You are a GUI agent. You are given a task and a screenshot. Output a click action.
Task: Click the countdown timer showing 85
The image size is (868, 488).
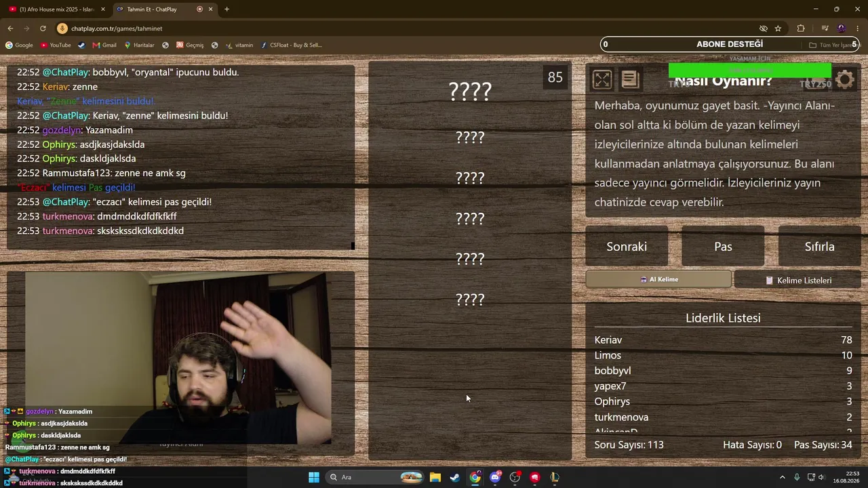tap(555, 77)
